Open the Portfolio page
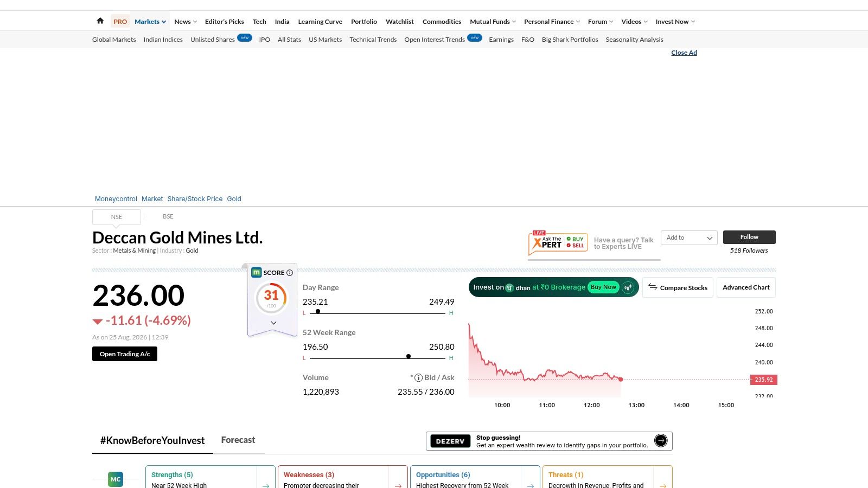Image resolution: width=868 pixels, height=488 pixels. [x=364, y=22]
